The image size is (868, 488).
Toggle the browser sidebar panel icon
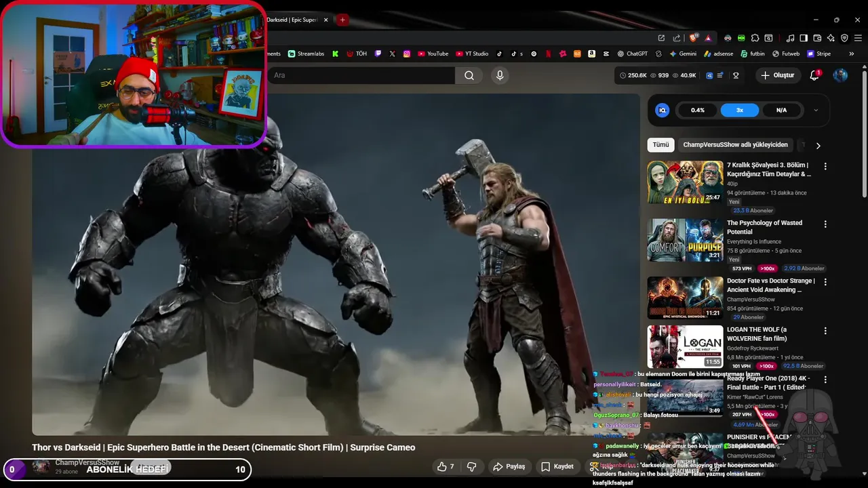point(804,38)
